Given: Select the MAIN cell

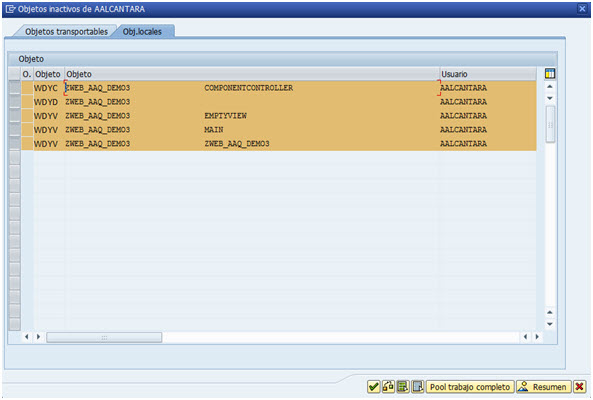Looking at the screenshot, I should pyautogui.click(x=214, y=130).
